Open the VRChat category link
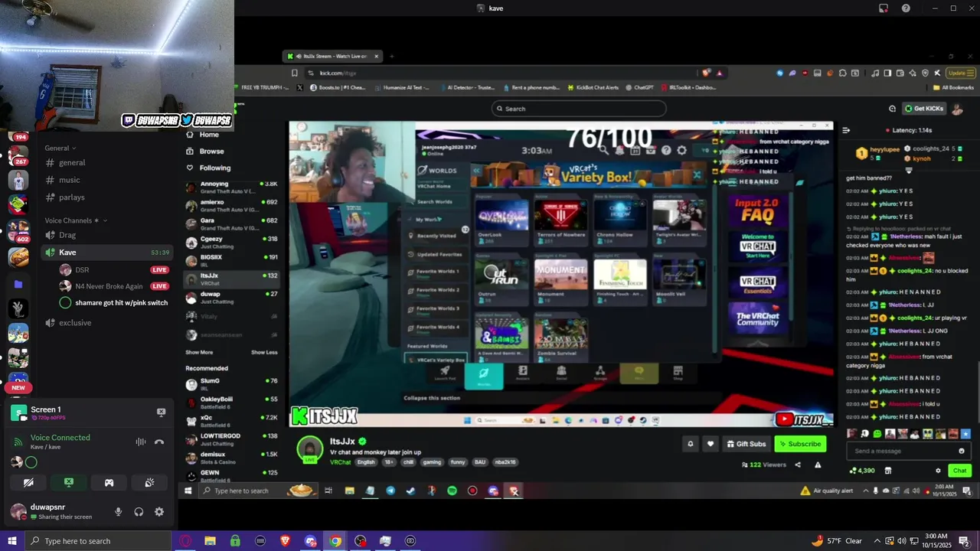The image size is (980, 551). 340,462
